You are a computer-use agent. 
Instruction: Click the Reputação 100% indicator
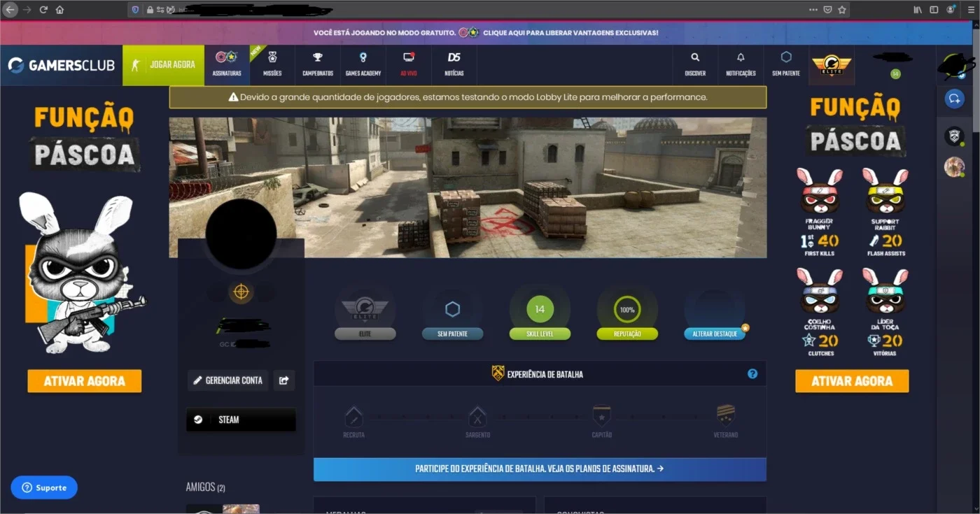(x=627, y=313)
